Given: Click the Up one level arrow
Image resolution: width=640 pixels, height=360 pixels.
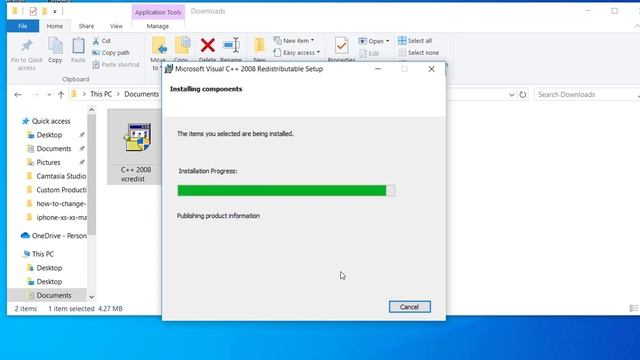Looking at the screenshot, I should point(61,95).
